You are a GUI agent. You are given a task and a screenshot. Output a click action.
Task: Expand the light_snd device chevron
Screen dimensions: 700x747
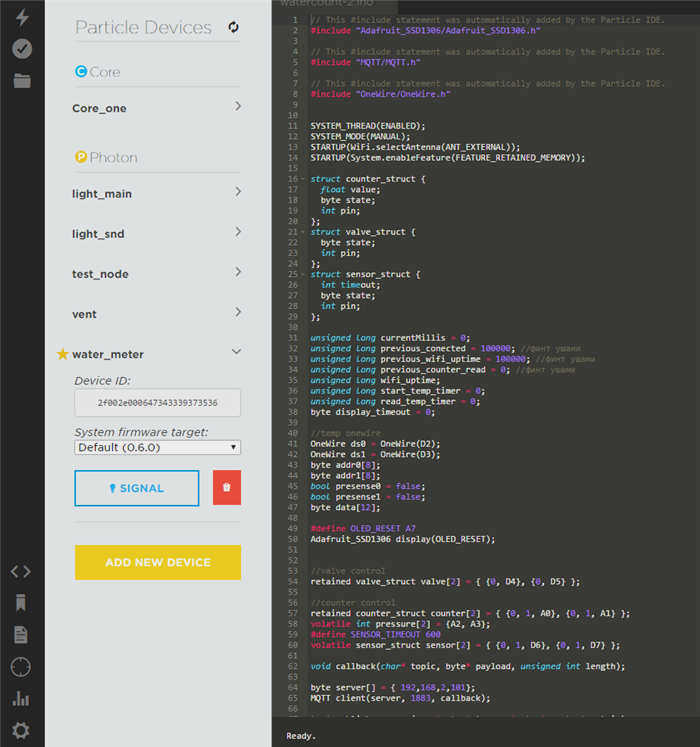click(x=238, y=232)
